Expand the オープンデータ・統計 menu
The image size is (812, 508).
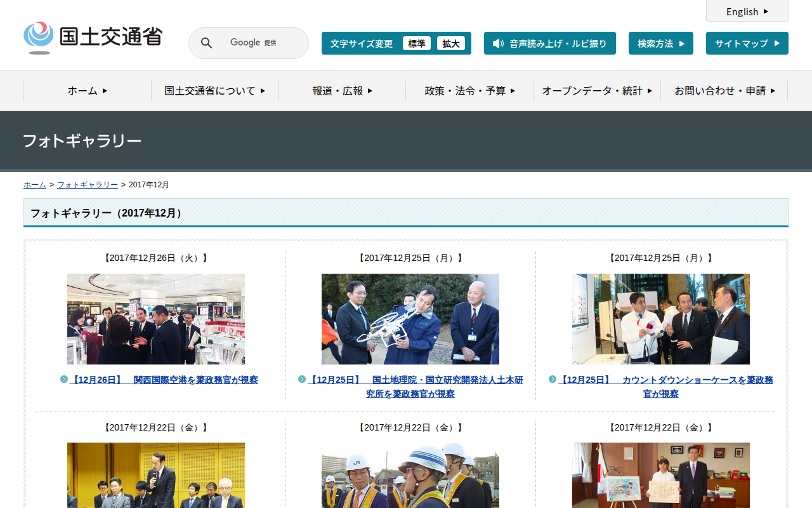click(597, 91)
